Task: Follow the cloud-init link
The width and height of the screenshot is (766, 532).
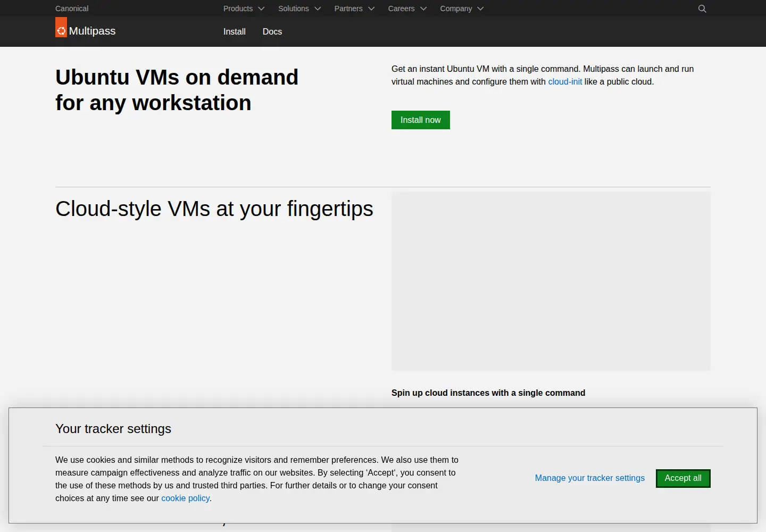Action: point(565,81)
